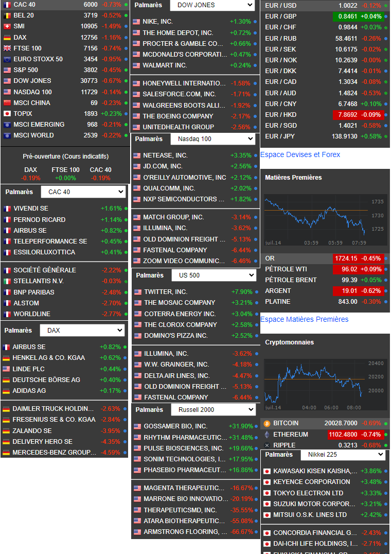The height and width of the screenshot is (554, 392).
Task: Click the UK flag icon beside FTSE 100
Action: coord(7,48)
